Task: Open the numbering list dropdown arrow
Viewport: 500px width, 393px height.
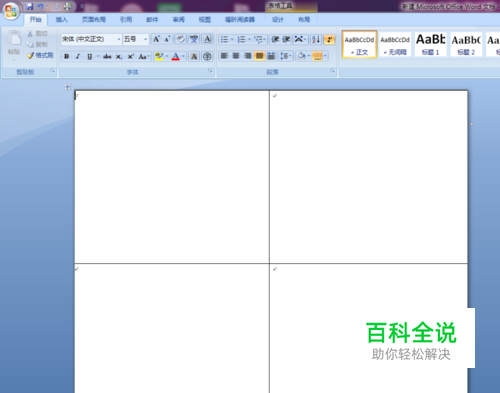Action: [x=249, y=40]
